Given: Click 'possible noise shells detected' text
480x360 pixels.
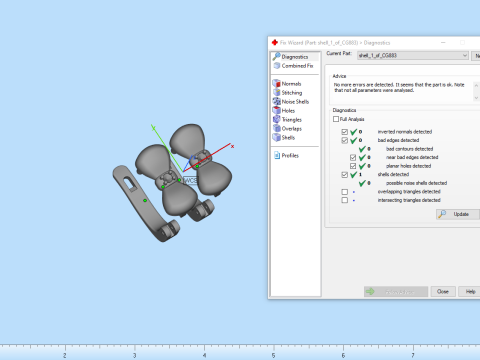Looking at the screenshot, I should [416, 183].
